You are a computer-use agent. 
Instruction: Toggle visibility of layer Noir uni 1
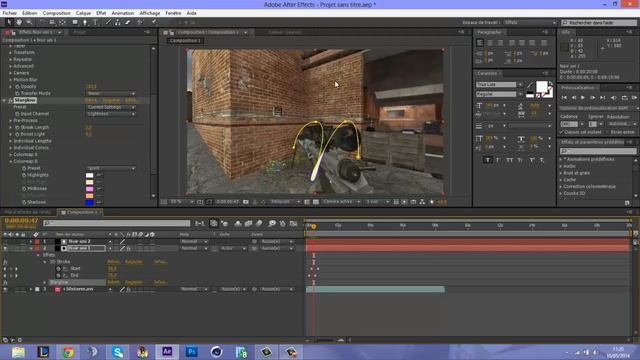pos(5,248)
